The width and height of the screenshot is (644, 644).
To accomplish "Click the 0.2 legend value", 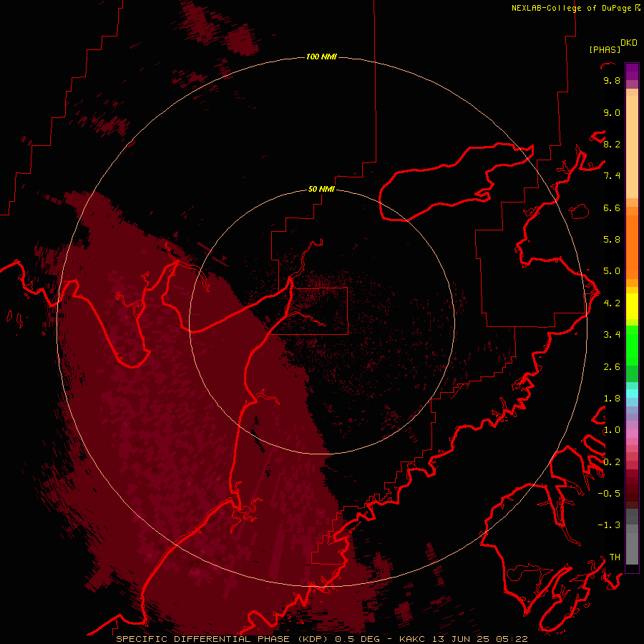I will [x=612, y=462].
